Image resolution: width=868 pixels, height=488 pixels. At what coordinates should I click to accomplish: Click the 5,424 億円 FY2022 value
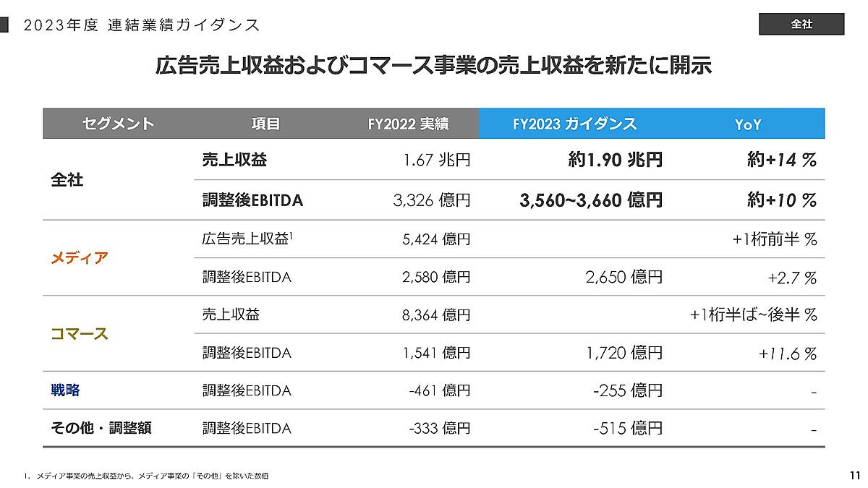tap(436, 239)
